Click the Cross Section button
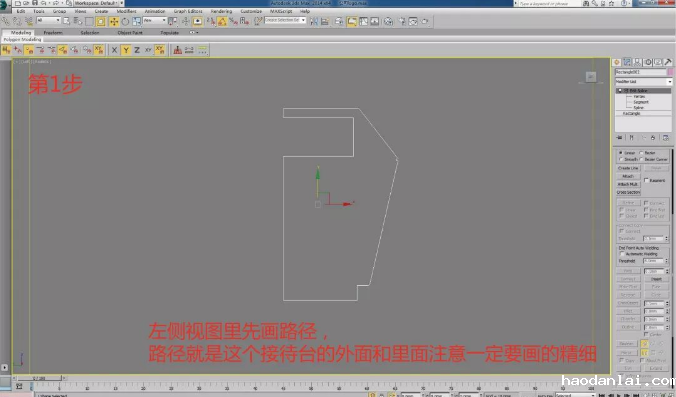The height and width of the screenshot is (397, 676). point(629,192)
